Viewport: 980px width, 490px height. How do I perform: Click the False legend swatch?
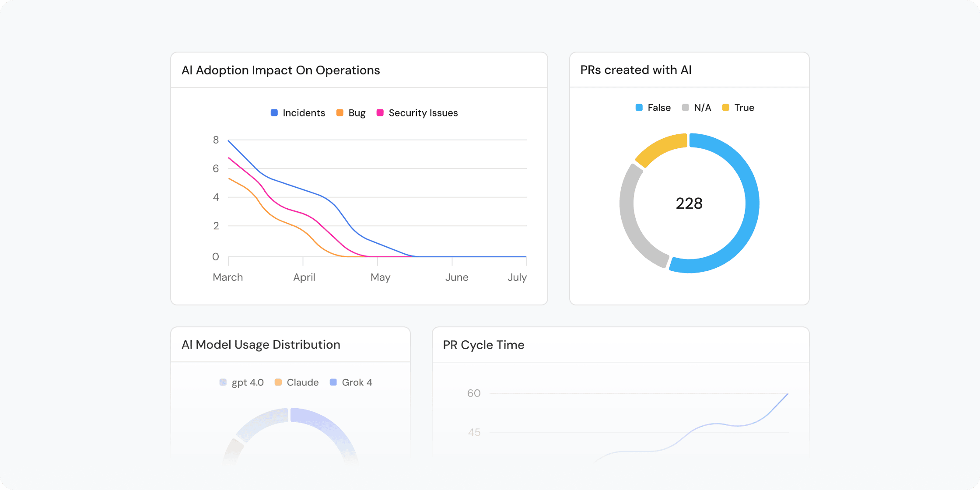point(639,108)
